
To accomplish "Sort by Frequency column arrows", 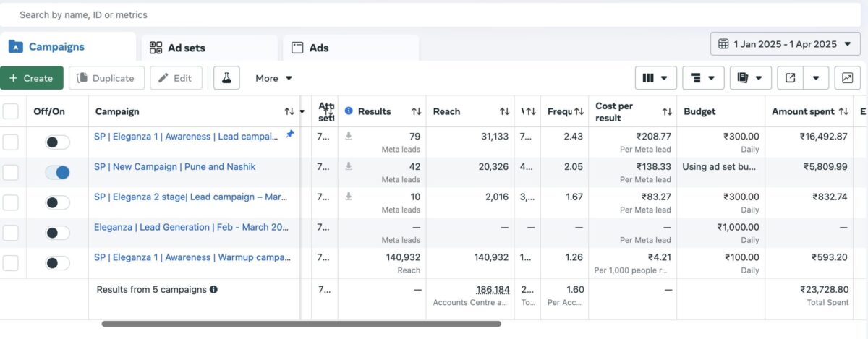I will (x=579, y=111).
